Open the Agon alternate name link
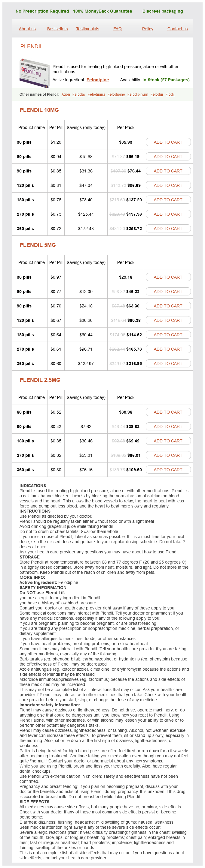The height and width of the screenshot is (868, 205). tap(66, 94)
